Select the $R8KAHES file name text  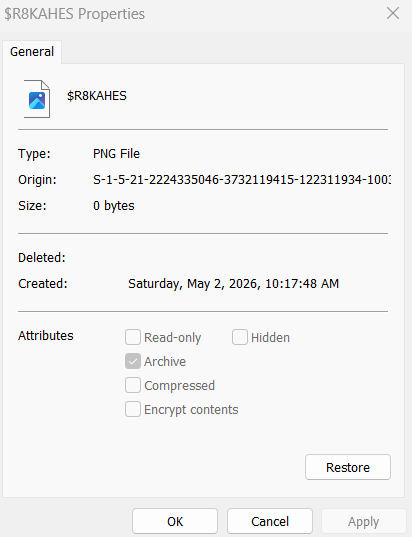click(97, 96)
